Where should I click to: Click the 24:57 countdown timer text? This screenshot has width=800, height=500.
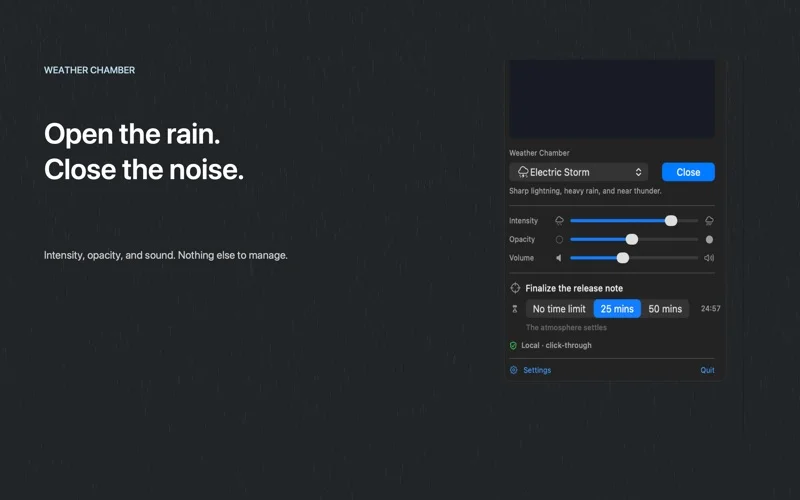tap(710, 308)
